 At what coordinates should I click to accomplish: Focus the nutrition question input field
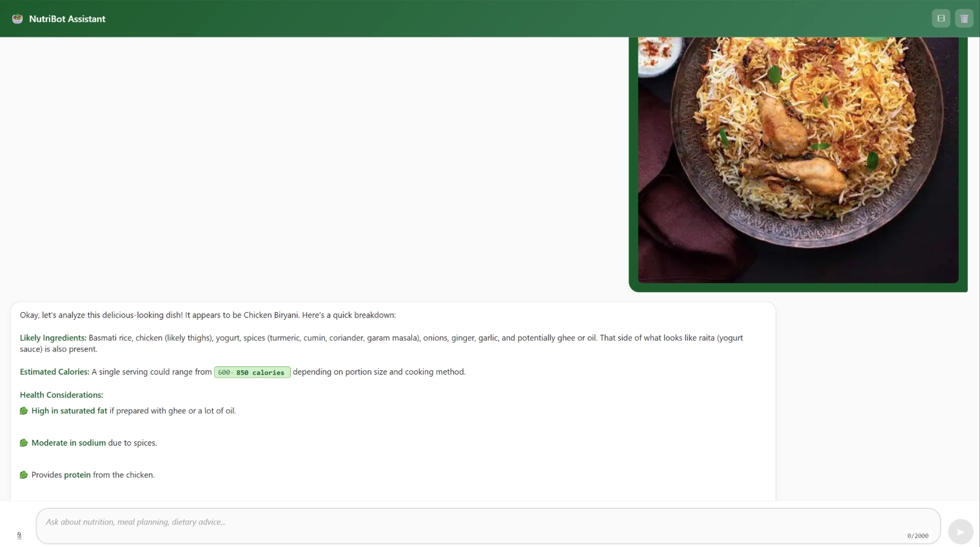[488, 526]
